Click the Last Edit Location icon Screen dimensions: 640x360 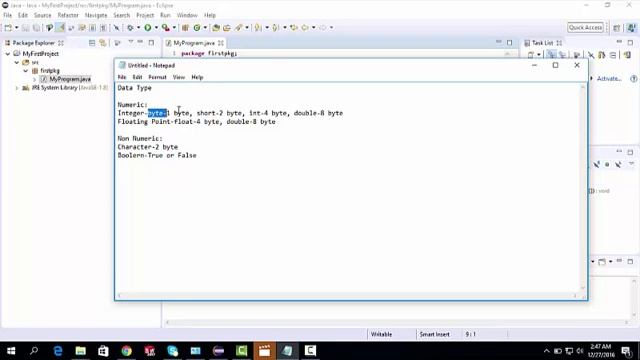coord(293,28)
